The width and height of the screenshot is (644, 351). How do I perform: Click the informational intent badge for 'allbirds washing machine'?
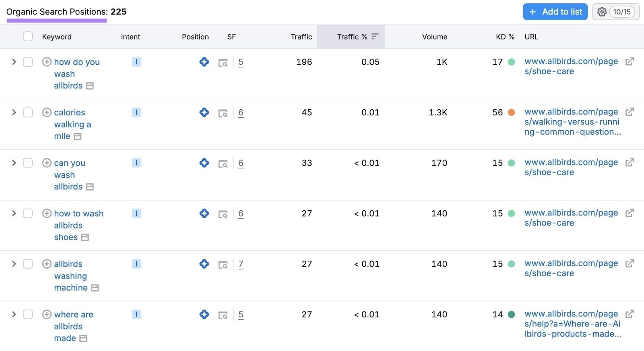click(136, 264)
